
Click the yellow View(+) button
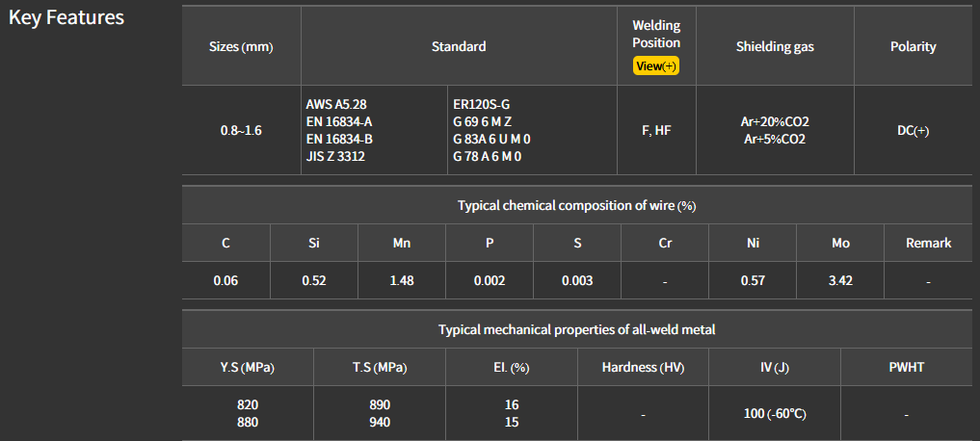tap(656, 65)
